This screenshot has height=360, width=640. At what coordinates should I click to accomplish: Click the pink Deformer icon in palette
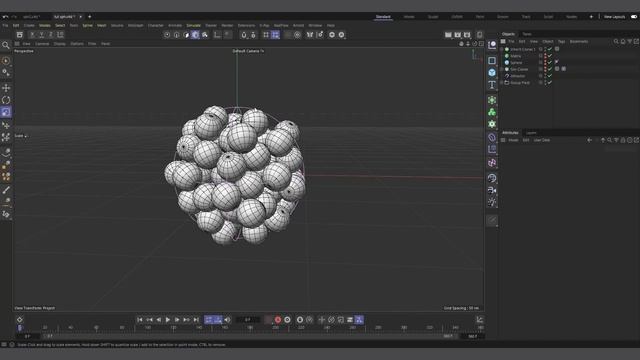coord(492,163)
